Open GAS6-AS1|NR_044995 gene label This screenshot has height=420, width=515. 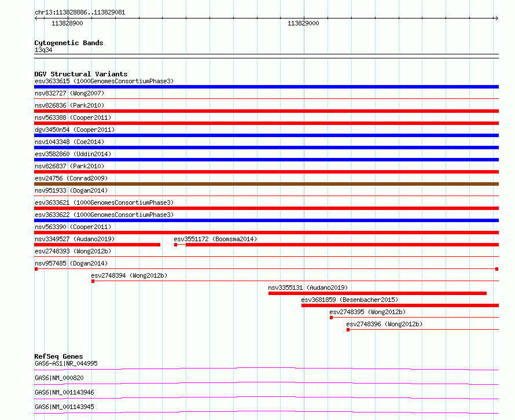(66, 363)
